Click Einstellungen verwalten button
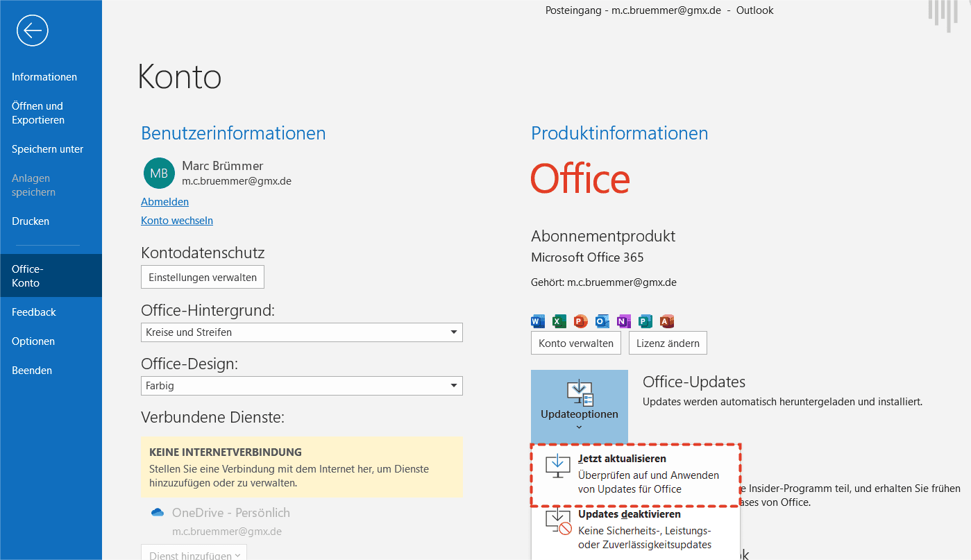This screenshot has height=560, width=971. (x=203, y=278)
